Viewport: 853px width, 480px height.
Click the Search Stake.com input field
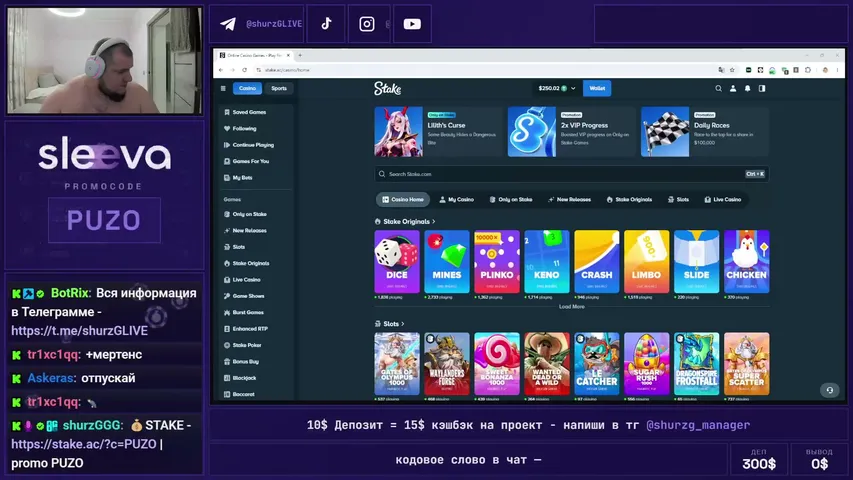click(x=571, y=174)
